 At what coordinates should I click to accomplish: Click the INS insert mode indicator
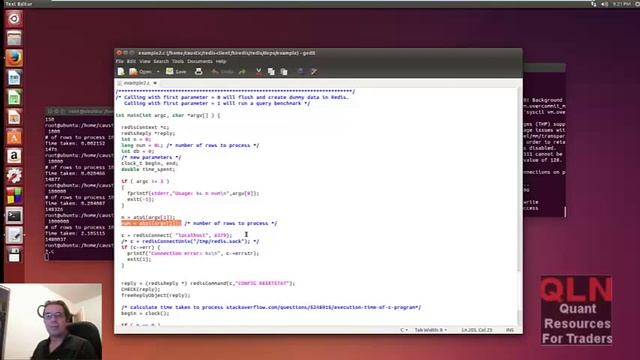[510, 330]
